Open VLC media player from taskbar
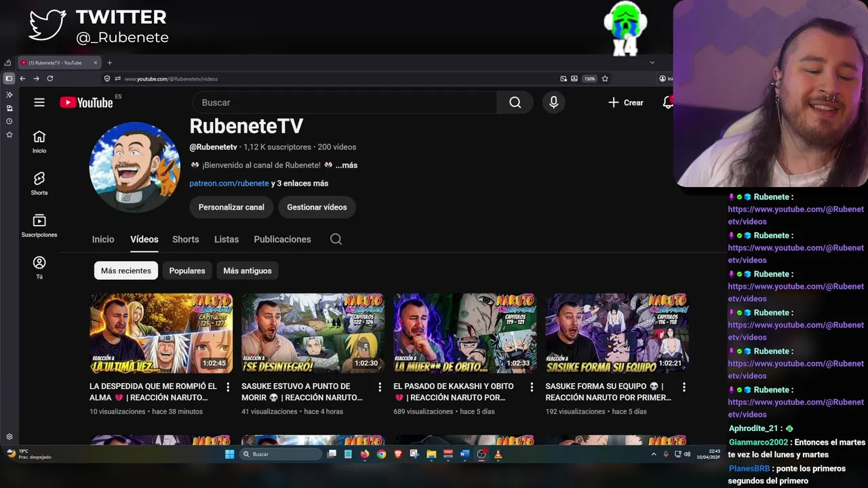868x488 pixels. (498, 454)
